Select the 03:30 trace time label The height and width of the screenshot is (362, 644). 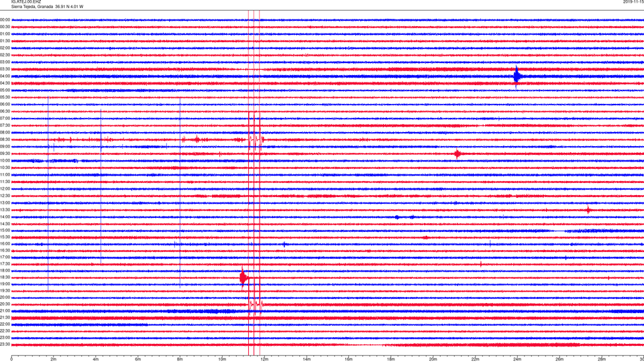5,69
